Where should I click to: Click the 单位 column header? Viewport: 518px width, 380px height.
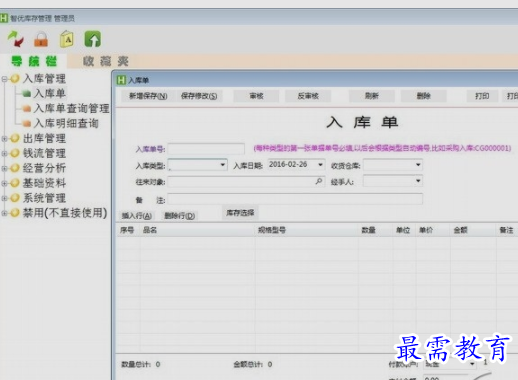[x=404, y=230]
